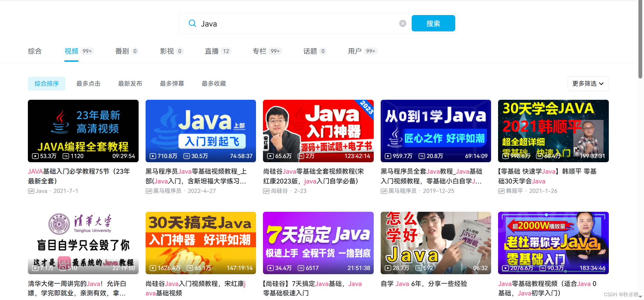Open title Java零基础教程视频（适合Java 0基础
This screenshot has height=300, width=644.
coord(547,288)
